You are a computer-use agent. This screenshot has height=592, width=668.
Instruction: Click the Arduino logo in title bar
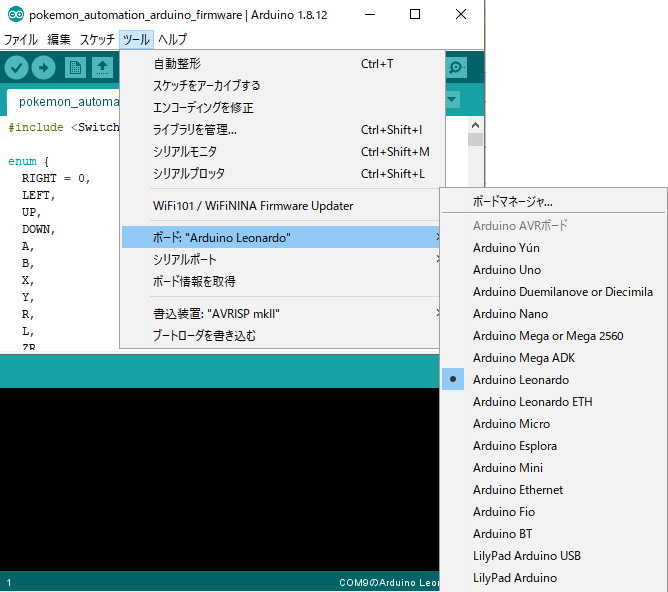click(15, 14)
